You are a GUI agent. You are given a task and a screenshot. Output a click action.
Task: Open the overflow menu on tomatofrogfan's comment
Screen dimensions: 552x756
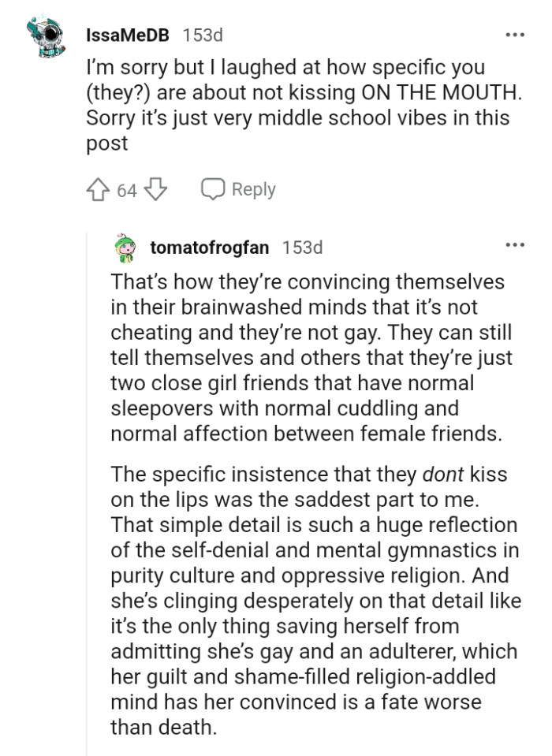(514, 246)
